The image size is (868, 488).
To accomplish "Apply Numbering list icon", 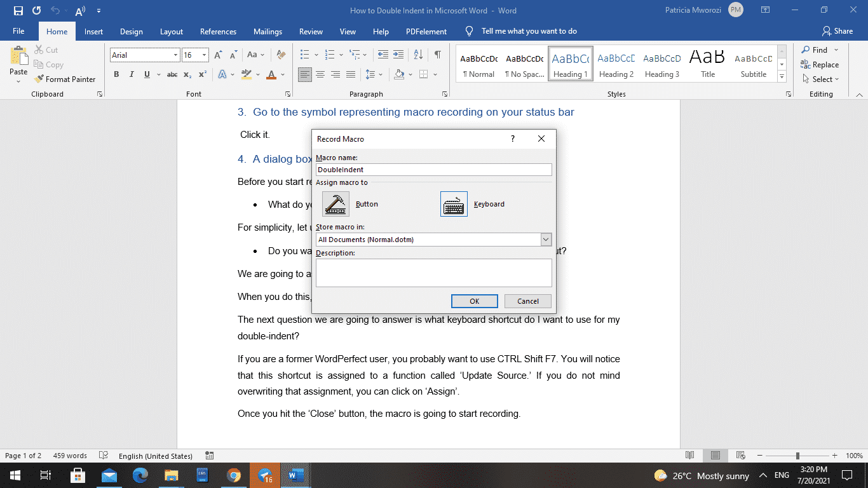I will tap(330, 55).
